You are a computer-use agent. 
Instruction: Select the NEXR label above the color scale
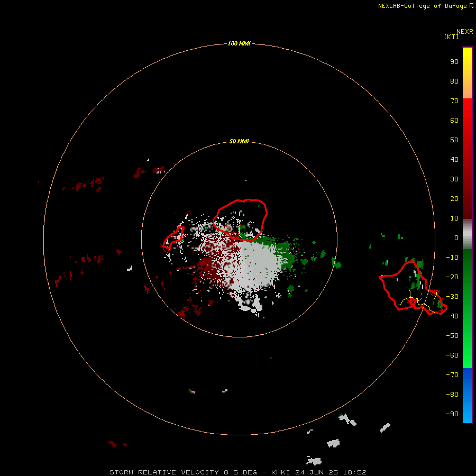coord(465,32)
